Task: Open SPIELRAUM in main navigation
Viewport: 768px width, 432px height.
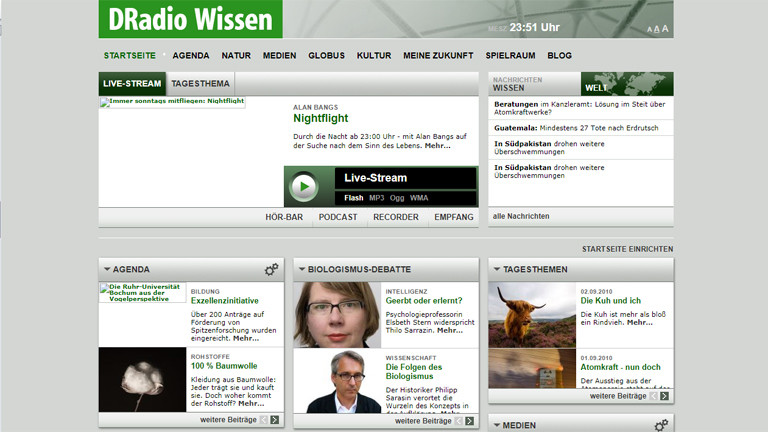Action: click(510, 55)
